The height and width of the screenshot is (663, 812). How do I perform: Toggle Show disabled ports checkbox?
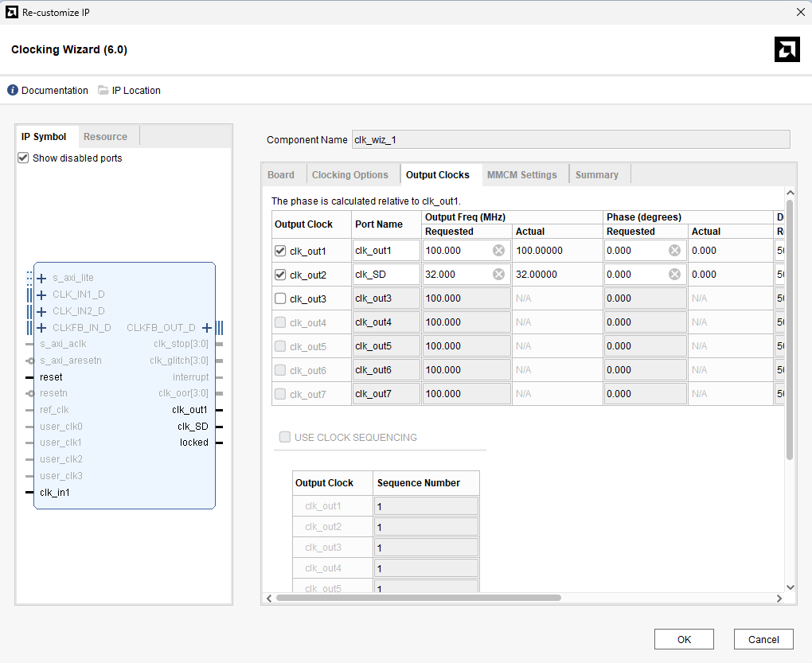[23, 158]
